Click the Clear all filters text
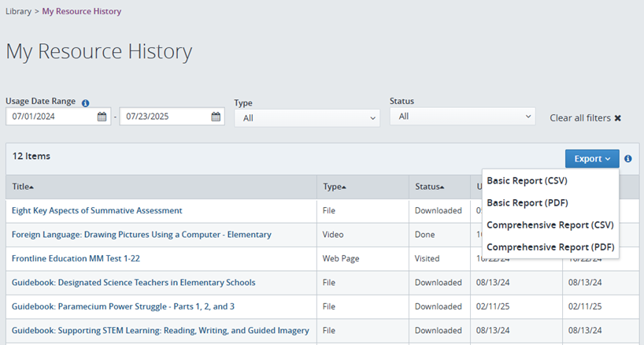This screenshot has height=345, width=644. [580, 118]
